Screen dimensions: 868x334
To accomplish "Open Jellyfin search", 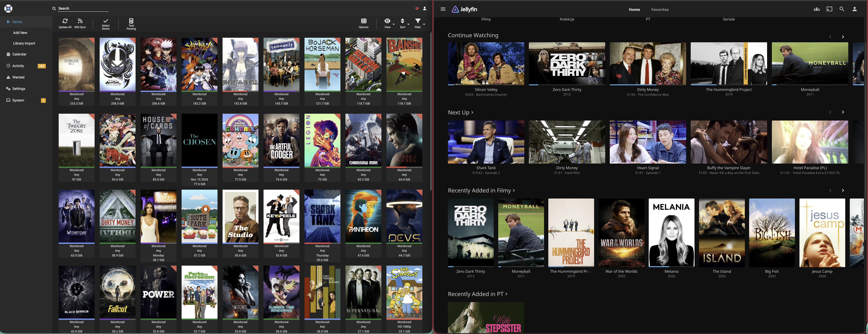I will [842, 9].
